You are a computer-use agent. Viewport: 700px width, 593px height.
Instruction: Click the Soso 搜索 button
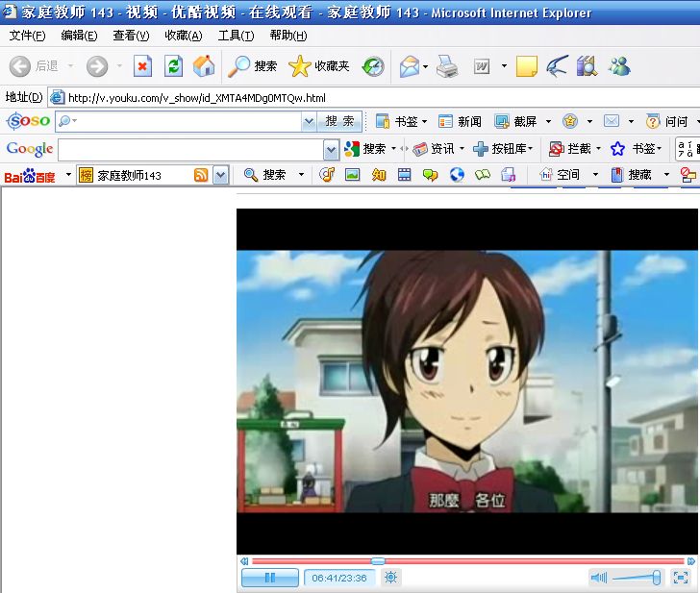pyautogui.click(x=339, y=121)
